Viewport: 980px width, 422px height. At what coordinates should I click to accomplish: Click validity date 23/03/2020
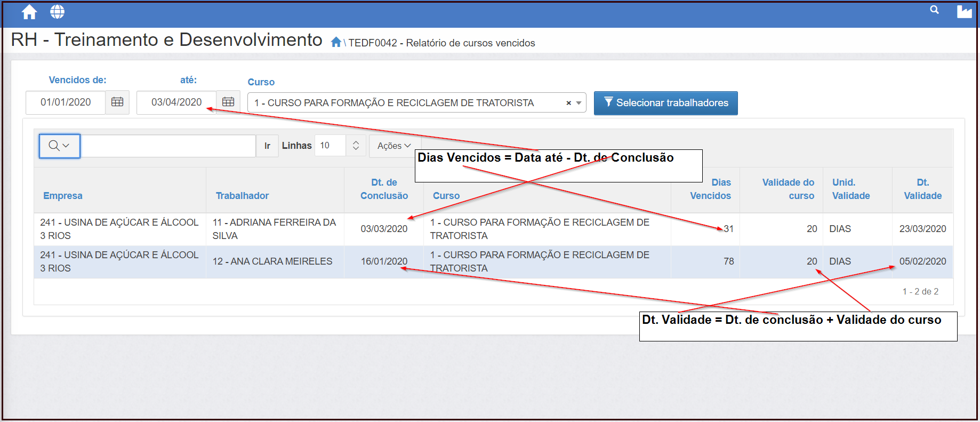[x=922, y=229]
